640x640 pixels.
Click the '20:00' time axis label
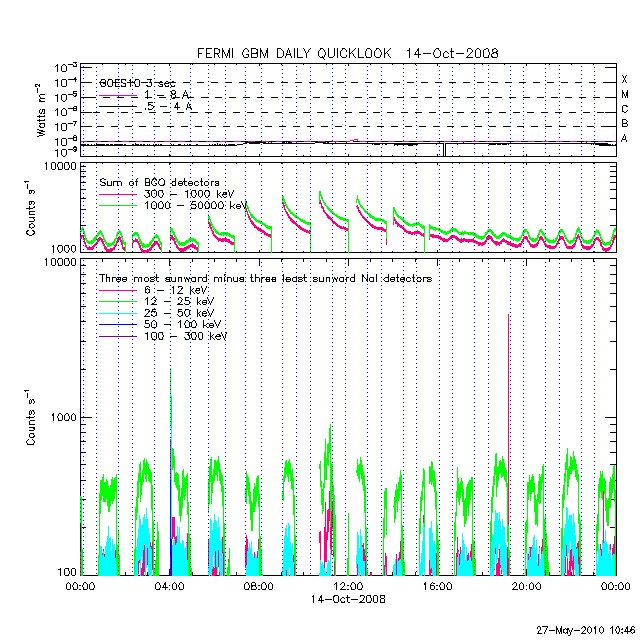[x=527, y=587]
